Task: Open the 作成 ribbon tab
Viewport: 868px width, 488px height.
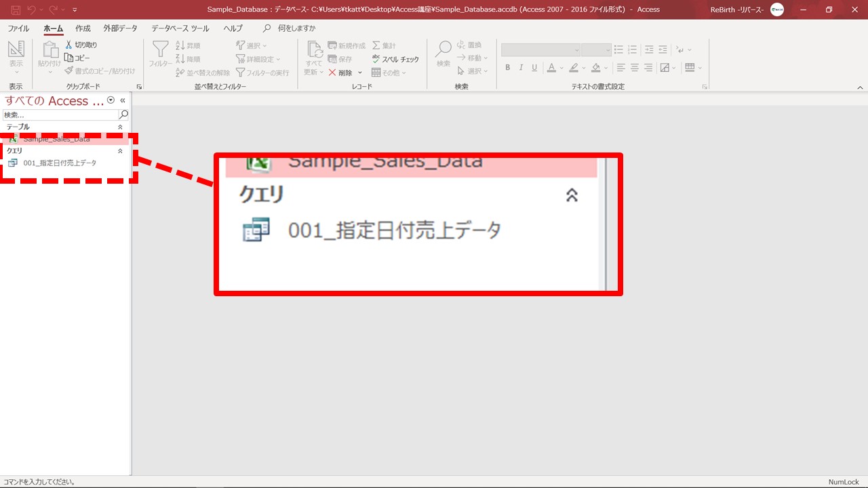Action: (x=83, y=28)
